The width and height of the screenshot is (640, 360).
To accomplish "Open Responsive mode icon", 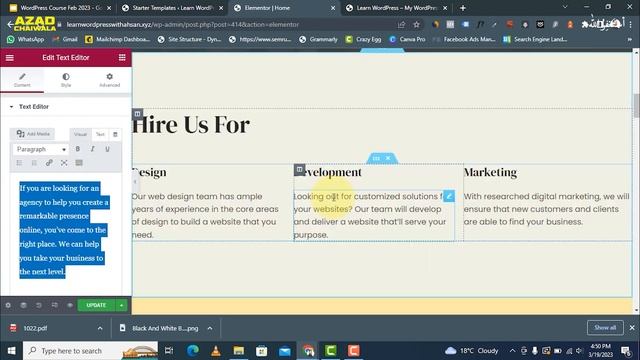I will point(54,305).
